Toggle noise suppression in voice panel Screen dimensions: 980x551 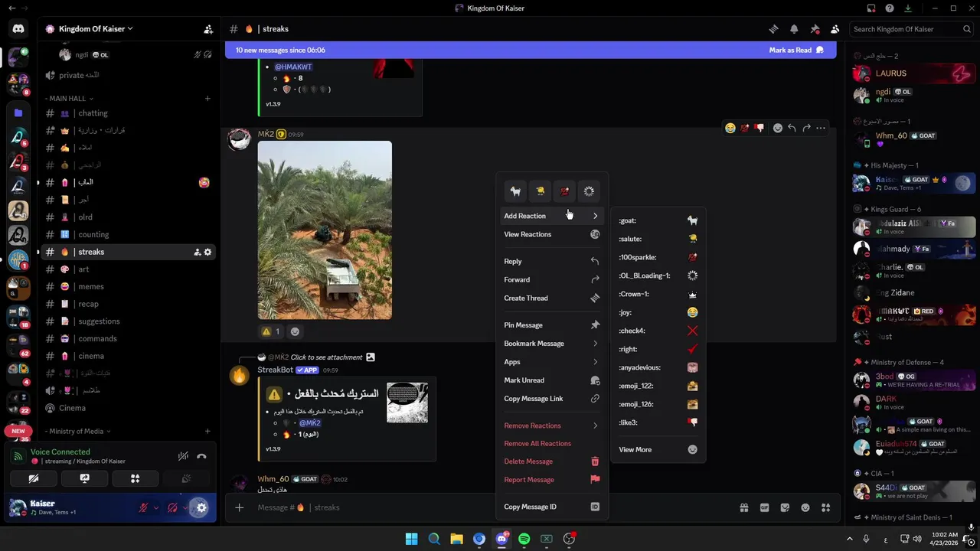pos(183,456)
